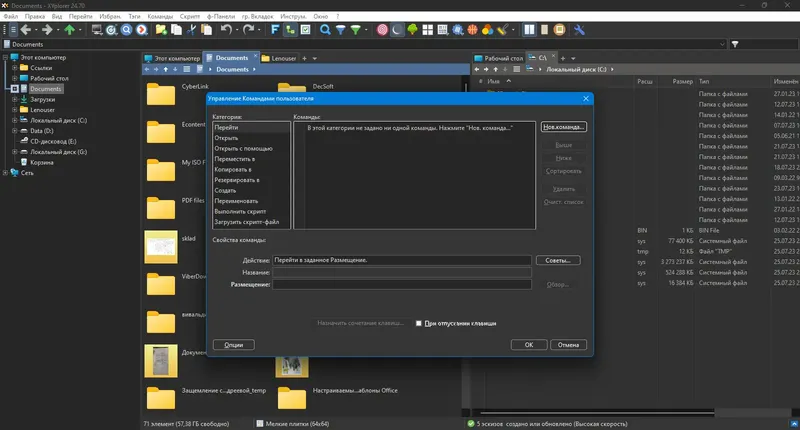Click the Нов.команда button

(x=563, y=127)
